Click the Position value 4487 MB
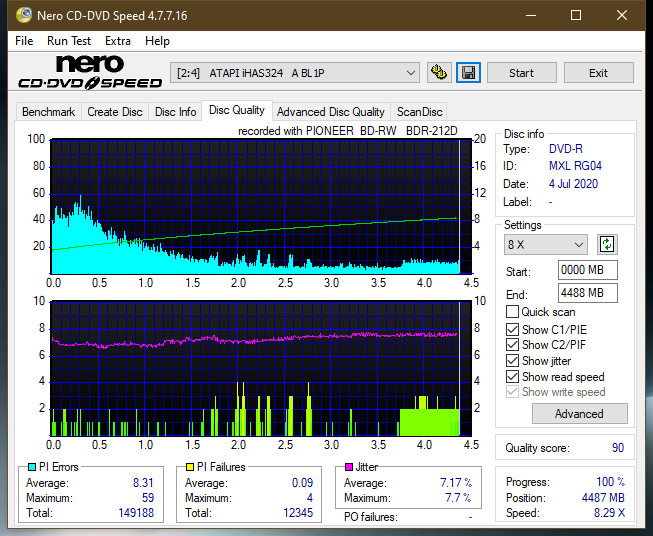The image size is (653, 536). [603, 498]
